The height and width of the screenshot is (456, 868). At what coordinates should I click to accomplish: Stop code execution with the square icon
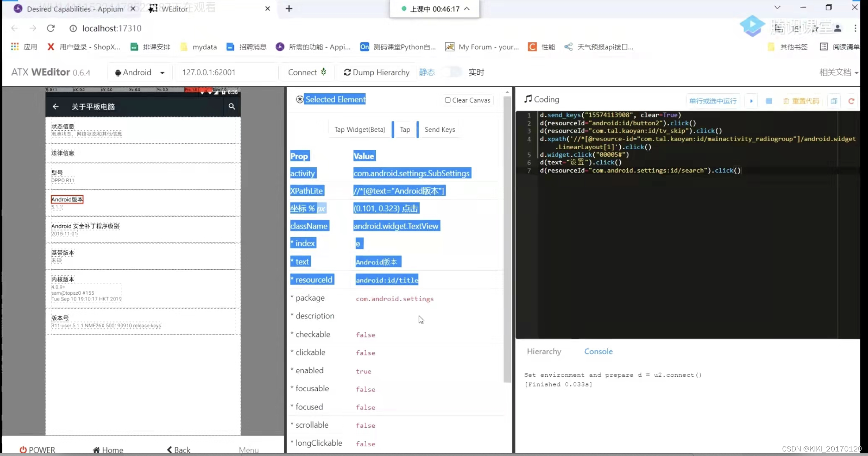click(x=769, y=101)
